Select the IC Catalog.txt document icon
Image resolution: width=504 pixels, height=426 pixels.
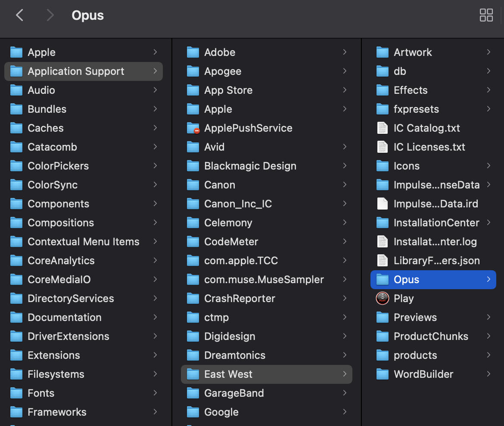pyautogui.click(x=383, y=128)
